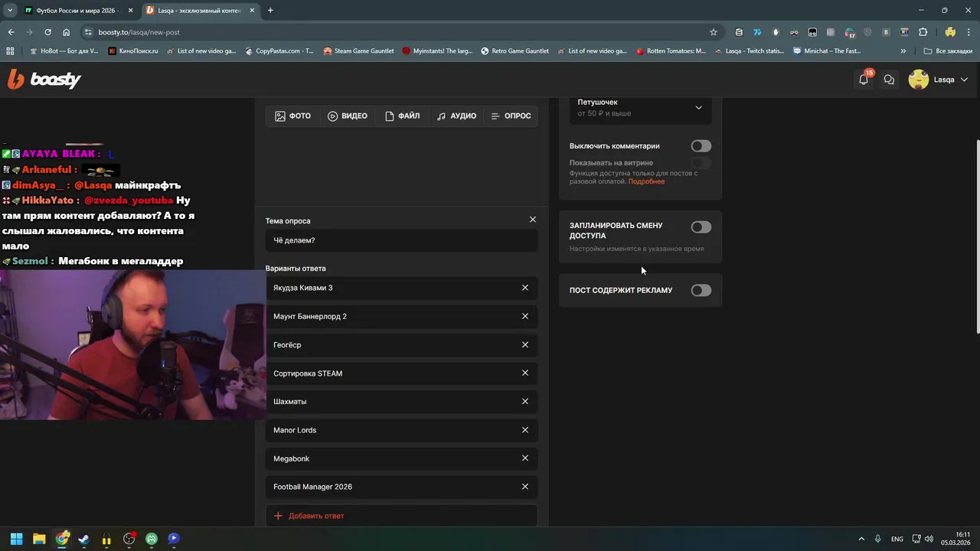Open the Подробнее link

coord(646,181)
